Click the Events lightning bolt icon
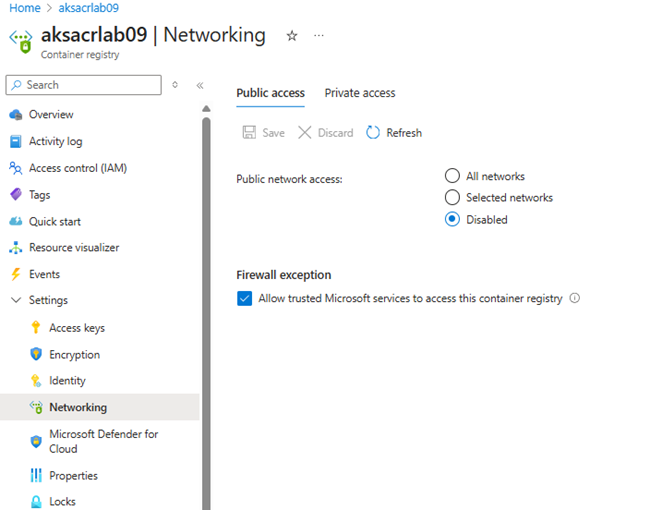This screenshot has width=650, height=510. 16,274
